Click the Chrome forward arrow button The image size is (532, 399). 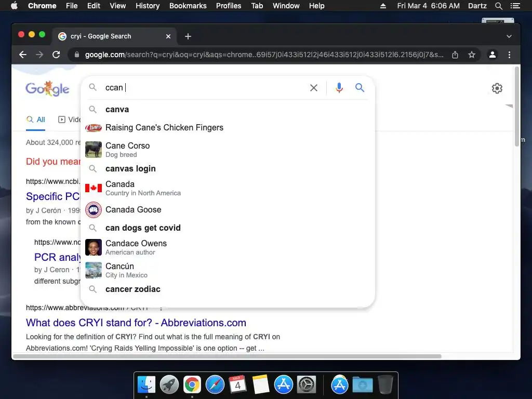(39, 55)
